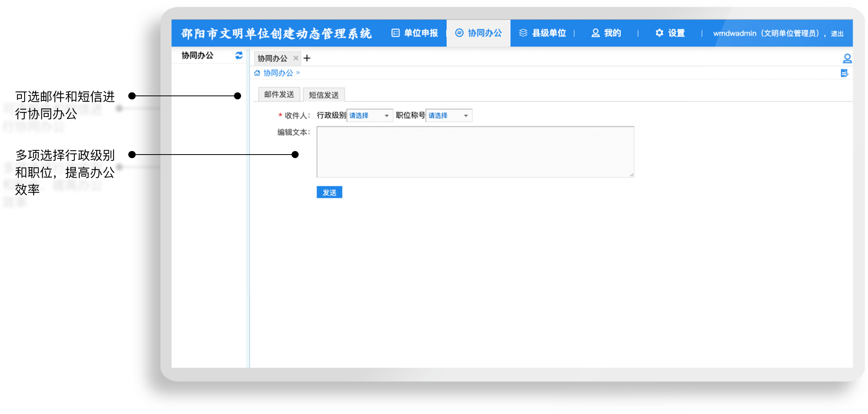The width and height of the screenshot is (868, 414).
Task: Click the edit list icon below the profile icon
Action: [845, 74]
